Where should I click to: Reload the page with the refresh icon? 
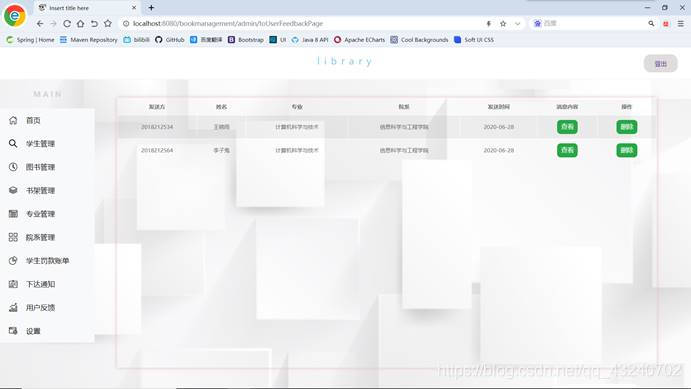pos(67,23)
